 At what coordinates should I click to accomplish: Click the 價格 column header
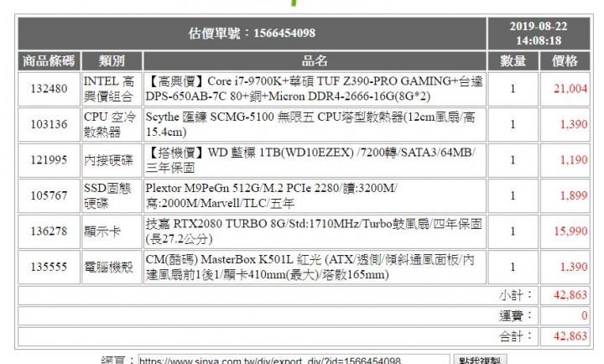coord(565,61)
